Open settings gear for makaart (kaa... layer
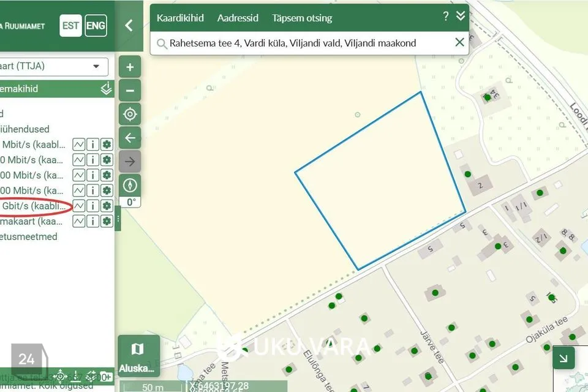 click(x=107, y=221)
